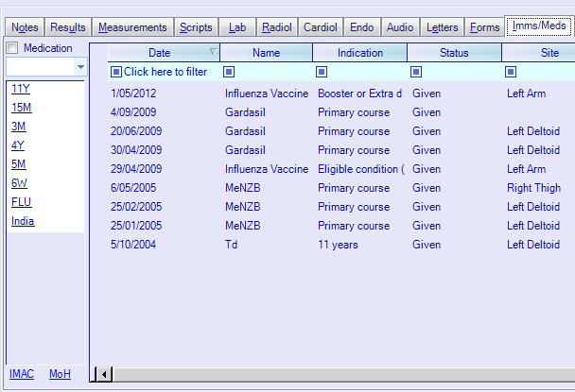Select the Lab tab
This screenshot has height=392, width=575.
tap(237, 27)
